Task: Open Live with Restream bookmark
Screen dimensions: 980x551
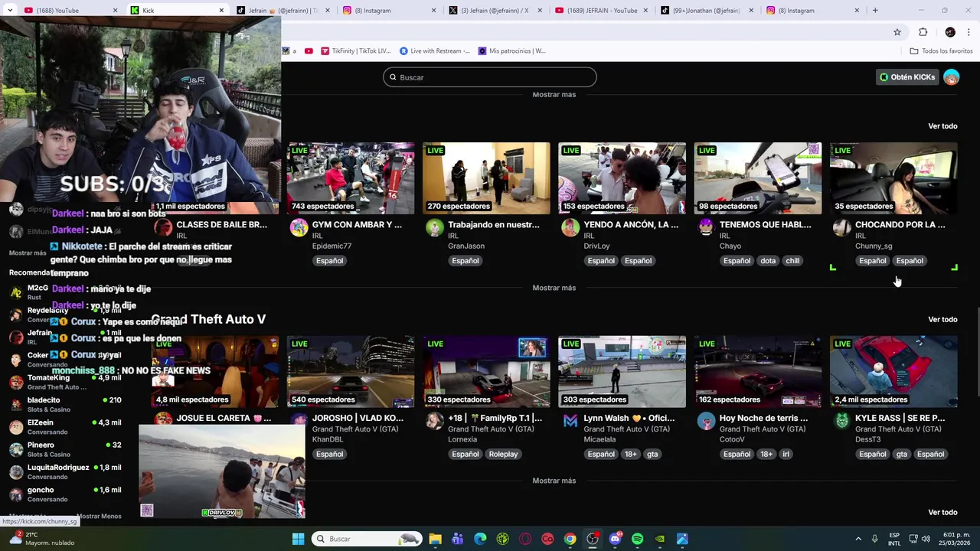Action: click(x=435, y=51)
